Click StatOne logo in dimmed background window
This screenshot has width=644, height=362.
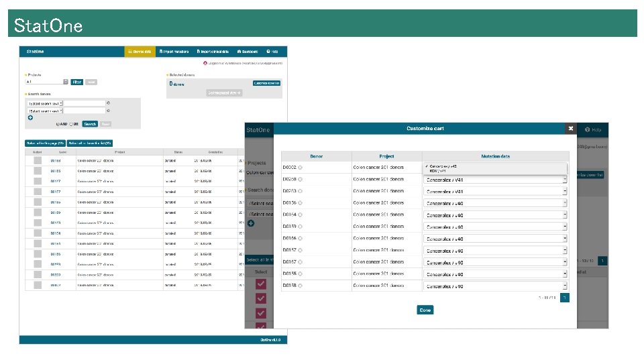pyautogui.click(x=258, y=130)
